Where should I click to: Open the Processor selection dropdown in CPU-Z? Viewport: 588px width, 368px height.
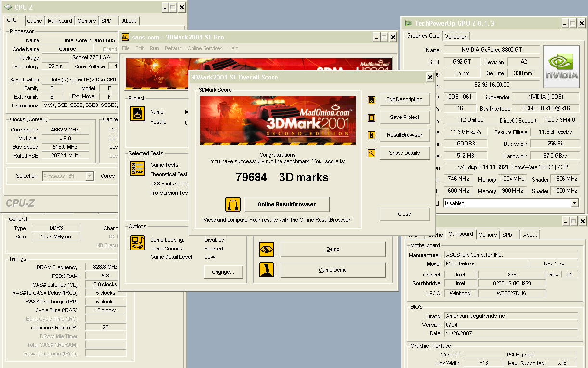tap(89, 176)
